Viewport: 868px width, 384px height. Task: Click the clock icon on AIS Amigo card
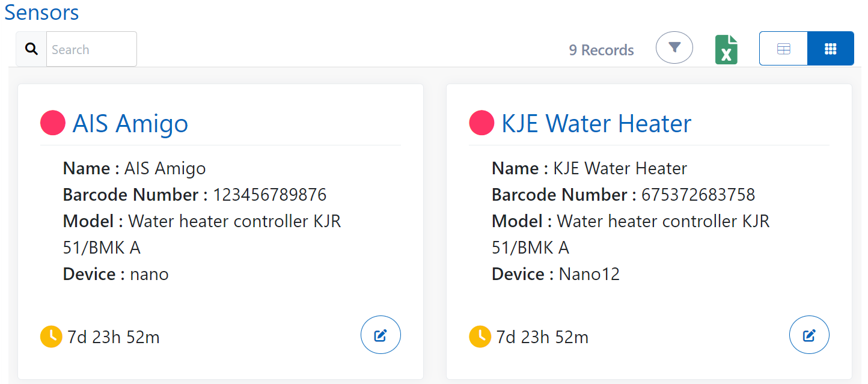coord(50,337)
